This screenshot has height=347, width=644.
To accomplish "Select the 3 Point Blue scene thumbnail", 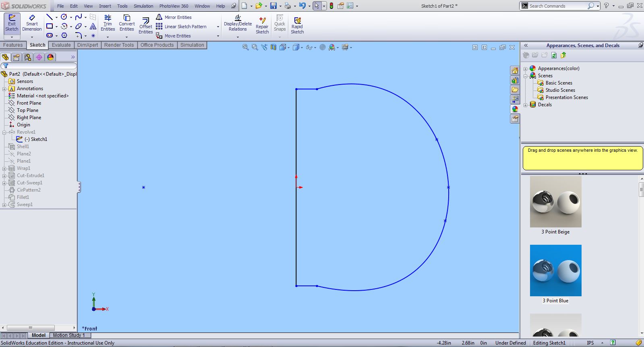I will 555,271.
